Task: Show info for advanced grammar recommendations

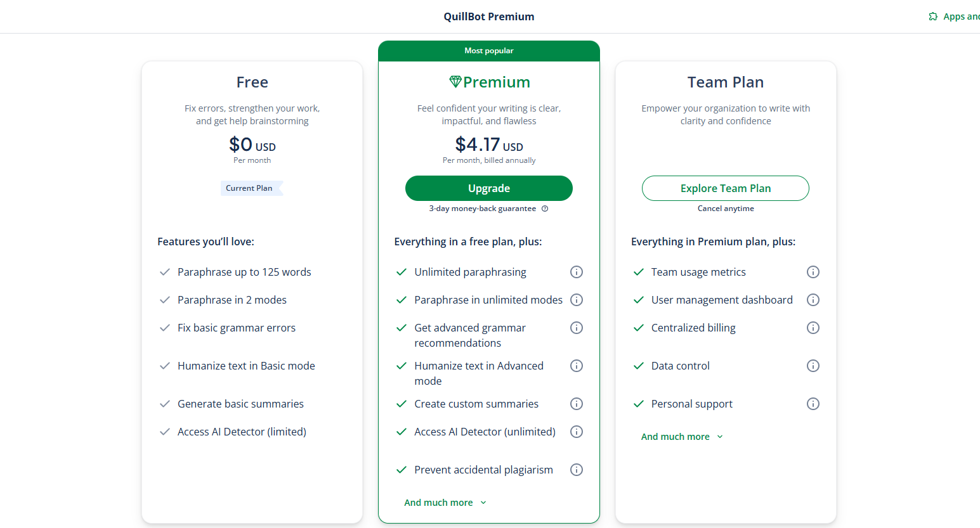Action: pos(576,328)
